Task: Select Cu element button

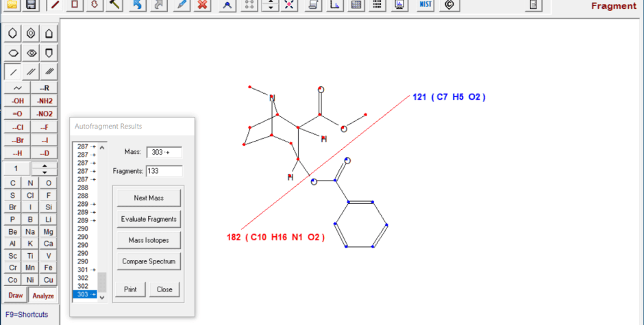Action: pos(49,280)
